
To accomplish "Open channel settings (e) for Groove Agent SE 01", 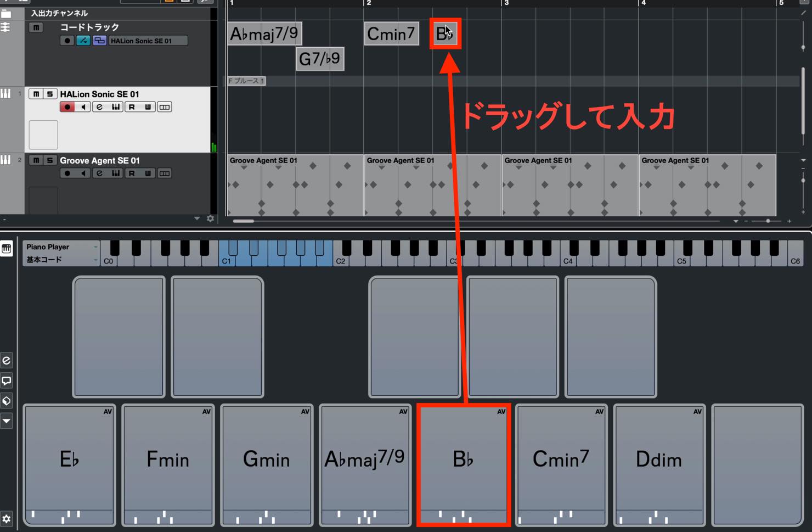I will pos(99,173).
